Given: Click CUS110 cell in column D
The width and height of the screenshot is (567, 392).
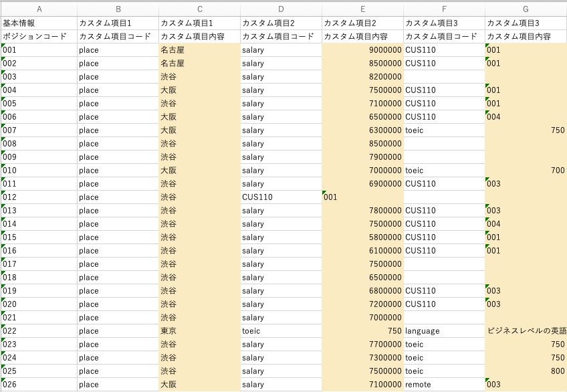Looking at the screenshot, I should point(281,197).
